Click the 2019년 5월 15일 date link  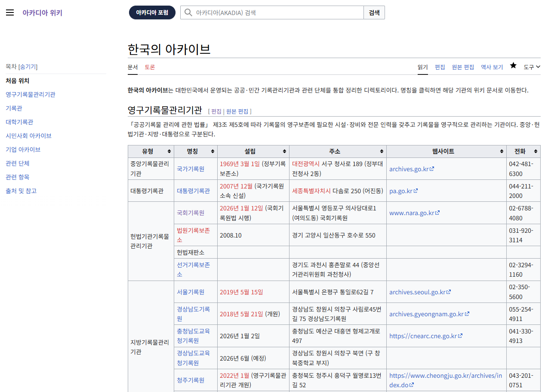point(241,292)
